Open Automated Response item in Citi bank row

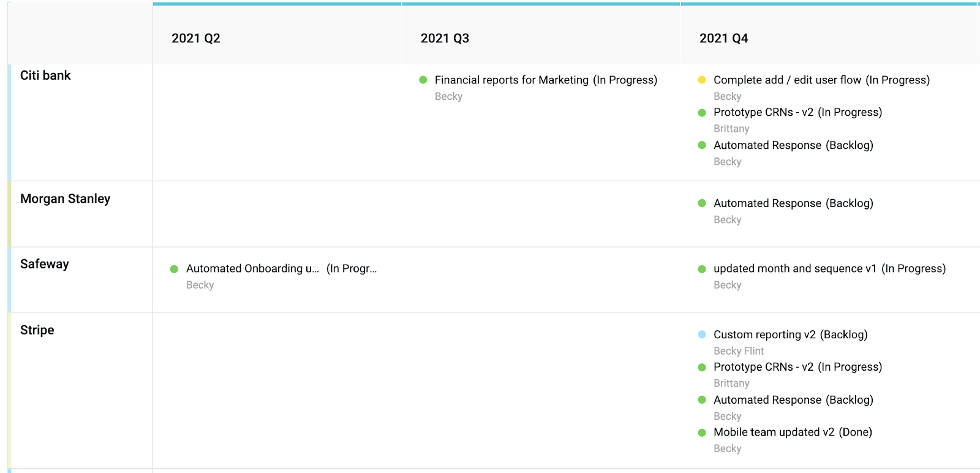[x=793, y=145]
